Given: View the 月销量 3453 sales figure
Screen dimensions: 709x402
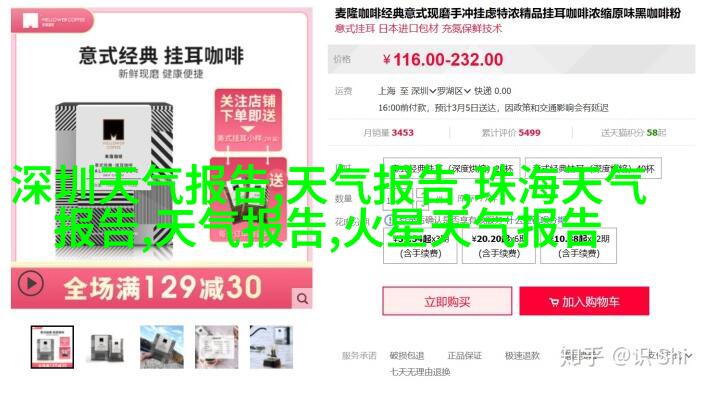Looking at the screenshot, I should (x=388, y=132).
